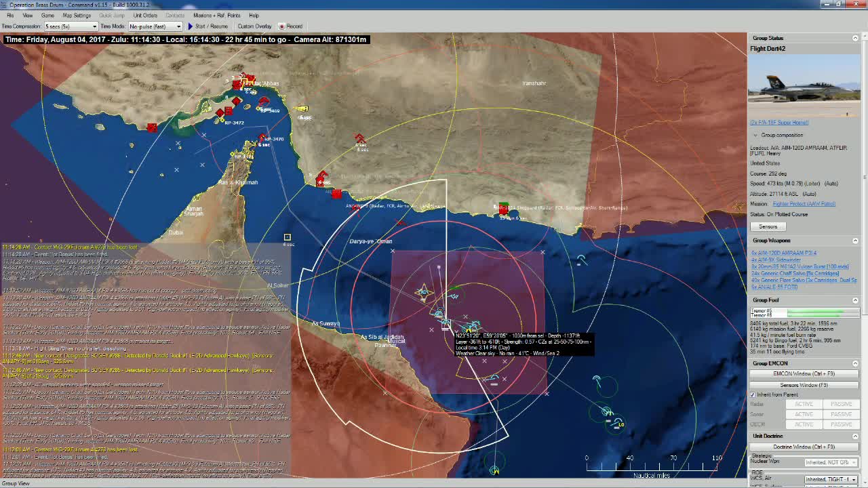Viewport: 868px width, 488px height.
Task: Open the Help menu
Action: [254, 15]
